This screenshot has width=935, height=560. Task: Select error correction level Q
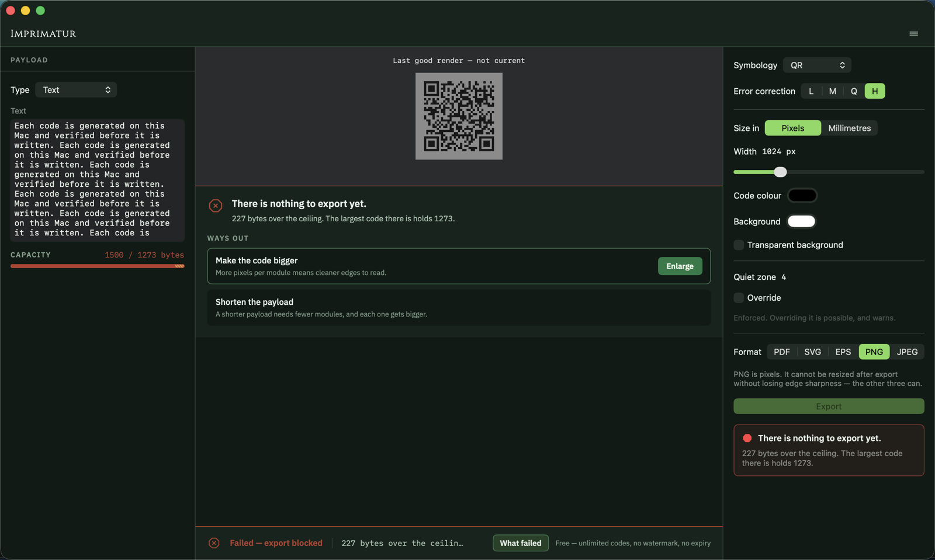854,91
